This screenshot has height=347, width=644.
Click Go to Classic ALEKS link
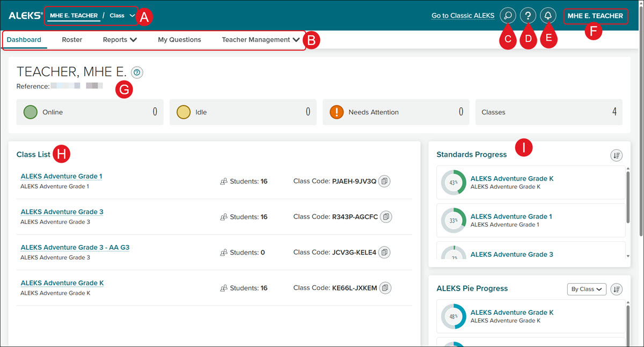pyautogui.click(x=463, y=16)
